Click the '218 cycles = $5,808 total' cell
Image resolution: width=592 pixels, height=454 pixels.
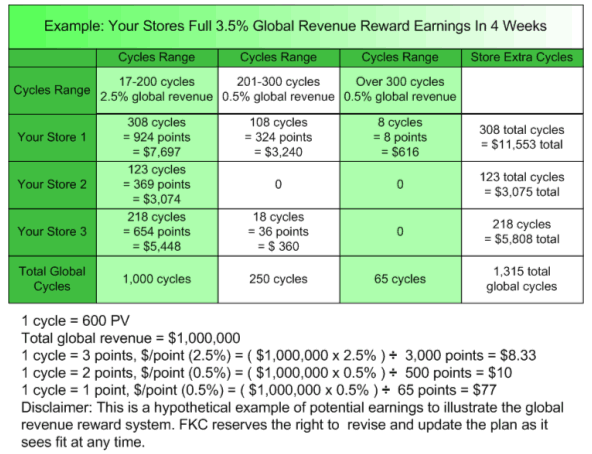[522, 232]
